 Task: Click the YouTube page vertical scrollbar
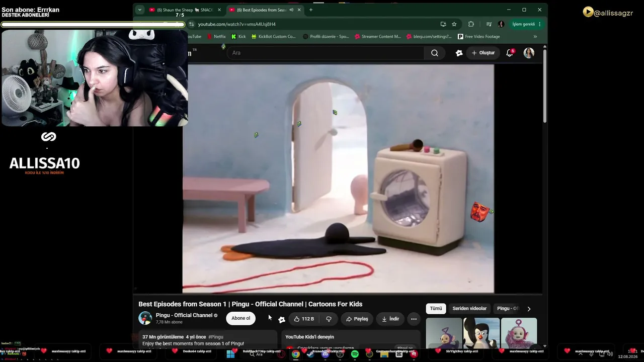click(544, 85)
